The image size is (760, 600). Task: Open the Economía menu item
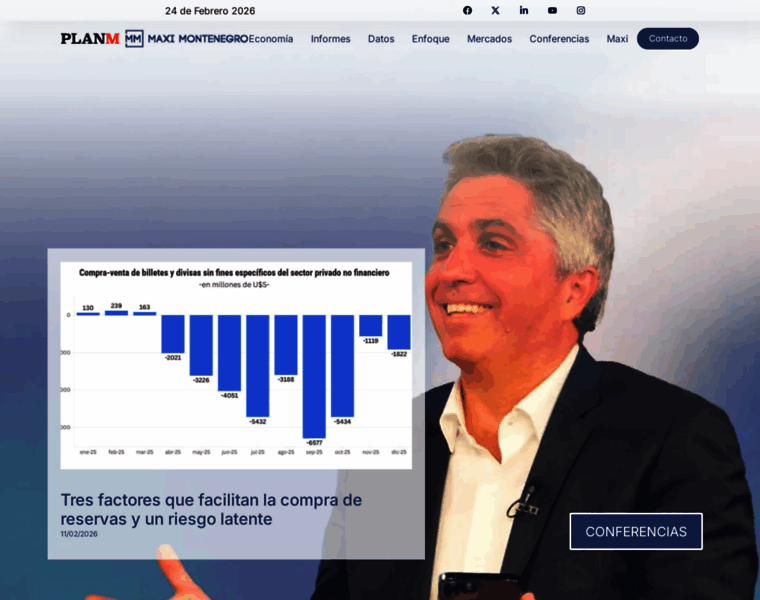(x=271, y=39)
